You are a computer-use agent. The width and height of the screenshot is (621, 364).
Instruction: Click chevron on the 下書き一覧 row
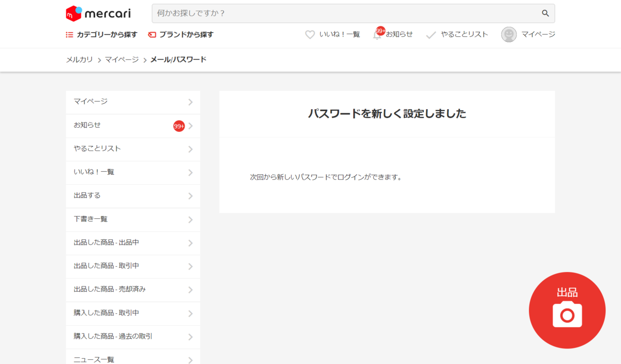tap(190, 220)
